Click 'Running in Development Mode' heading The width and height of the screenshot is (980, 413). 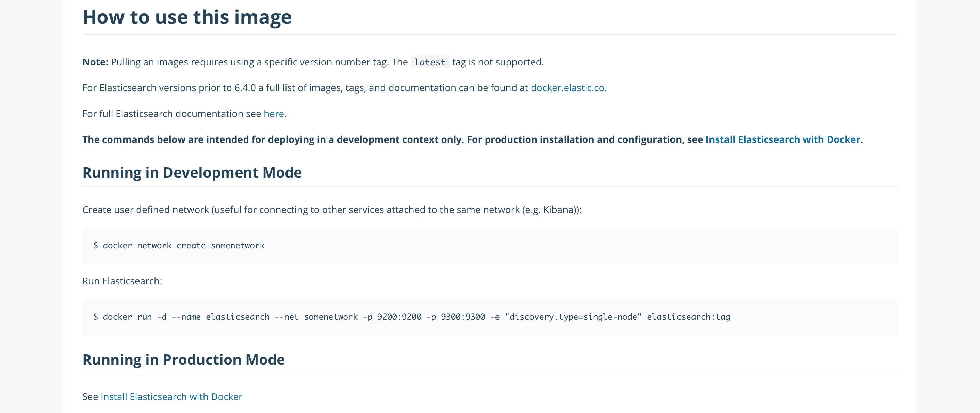[192, 173]
